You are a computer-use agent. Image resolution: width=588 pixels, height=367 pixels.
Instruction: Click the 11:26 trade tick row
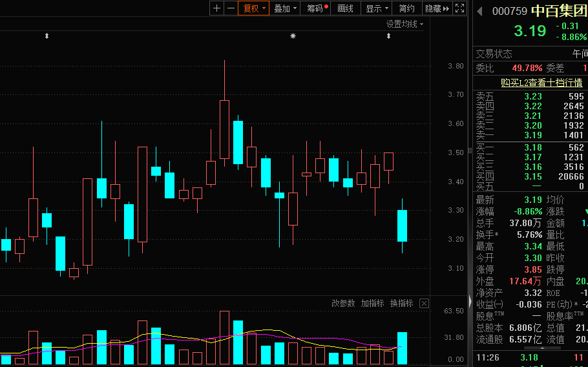(x=530, y=357)
